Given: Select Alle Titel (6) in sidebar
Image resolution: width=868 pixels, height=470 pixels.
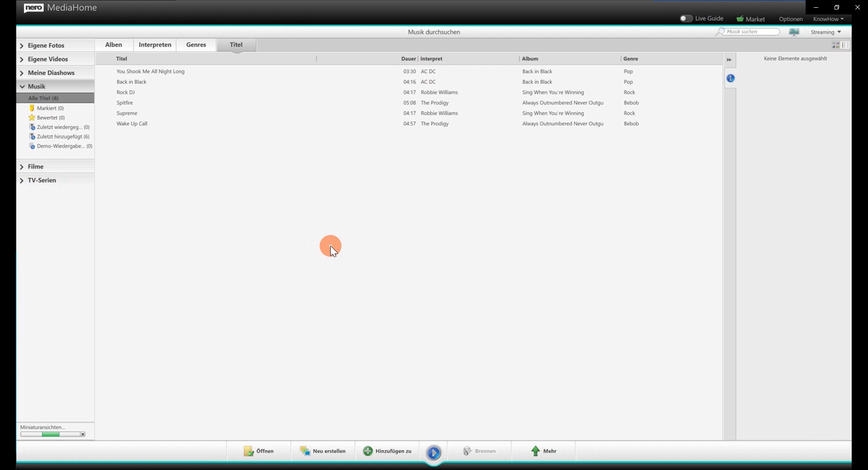Looking at the screenshot, I should pyautogui.click(x=55, y=98).
